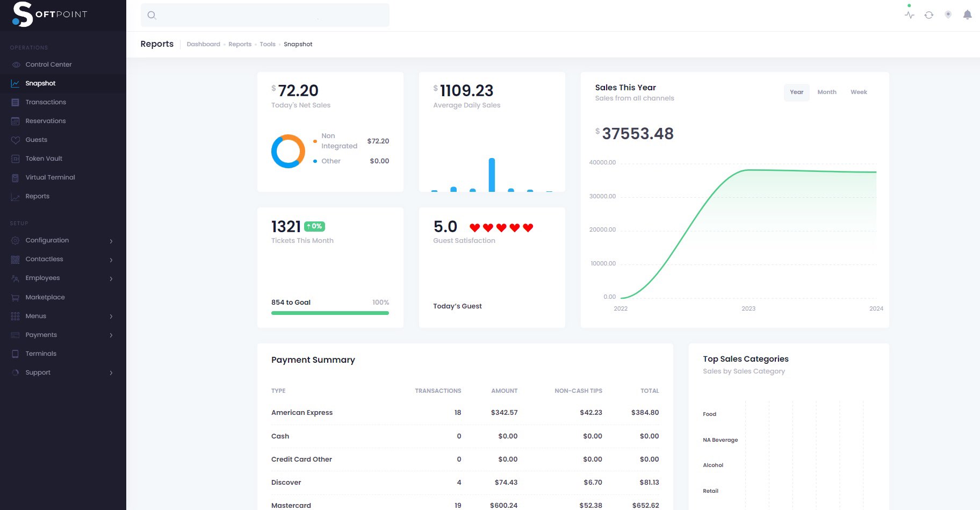Viewport: 980px width, 510px height.
Task: Click the SoftPoint logo
Action: click(49, 15)
